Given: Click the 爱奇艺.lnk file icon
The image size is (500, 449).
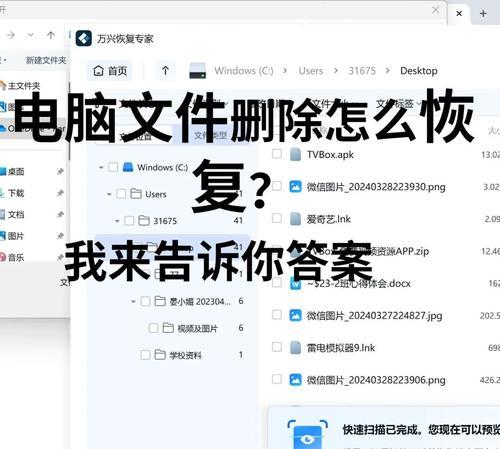Looking at the screenshot, I should coord(295,219).
